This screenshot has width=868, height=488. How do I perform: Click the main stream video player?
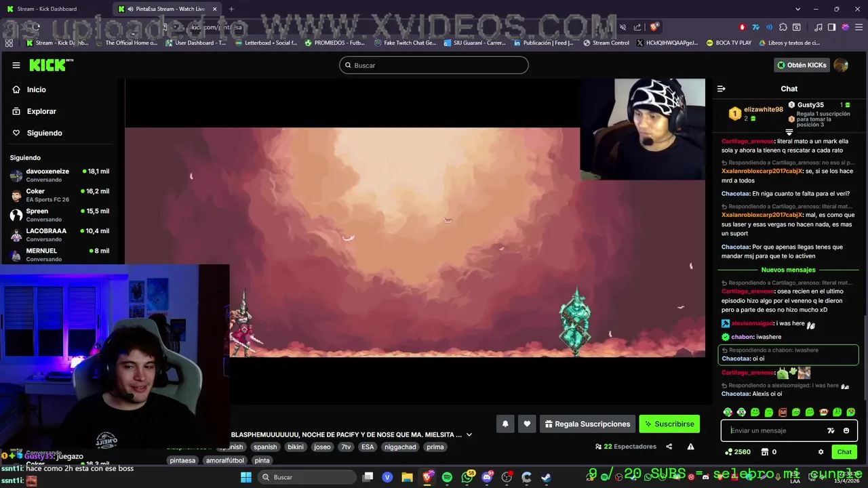[x=415, y=242]
